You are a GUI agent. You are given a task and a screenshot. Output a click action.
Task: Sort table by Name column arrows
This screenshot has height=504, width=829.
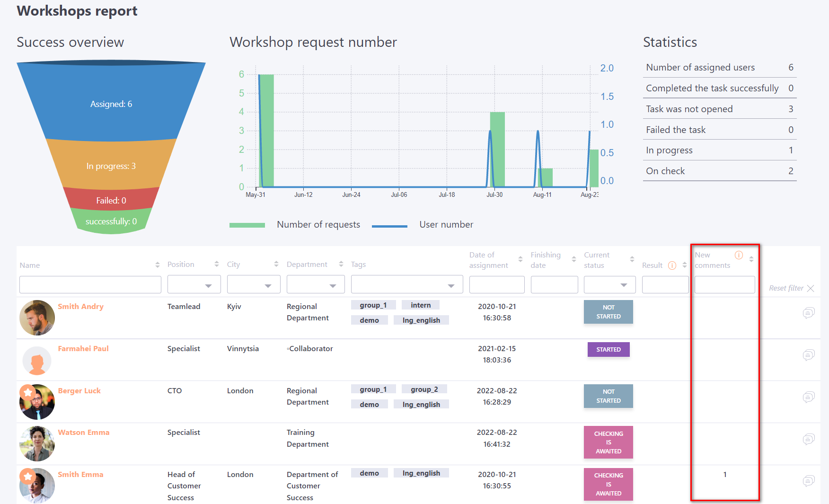pyautogui.click(x=158, y=265)
